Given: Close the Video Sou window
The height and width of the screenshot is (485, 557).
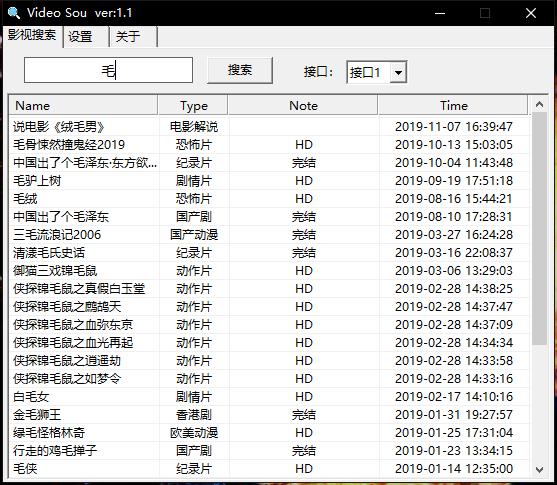Looking at the screenshot, I should [x=531, y=13].
